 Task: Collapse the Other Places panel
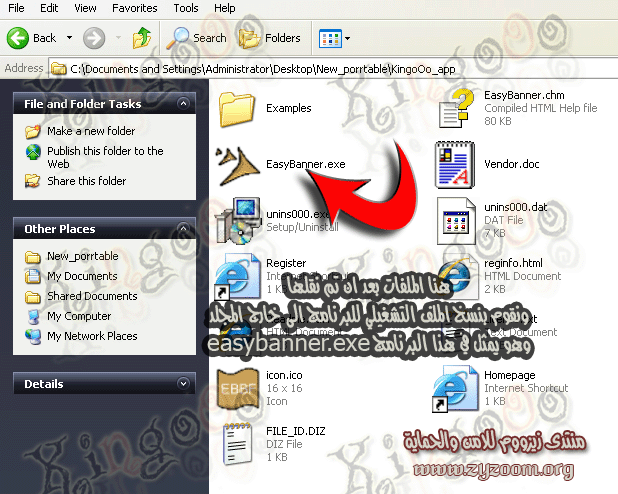[x=183, y=228]
